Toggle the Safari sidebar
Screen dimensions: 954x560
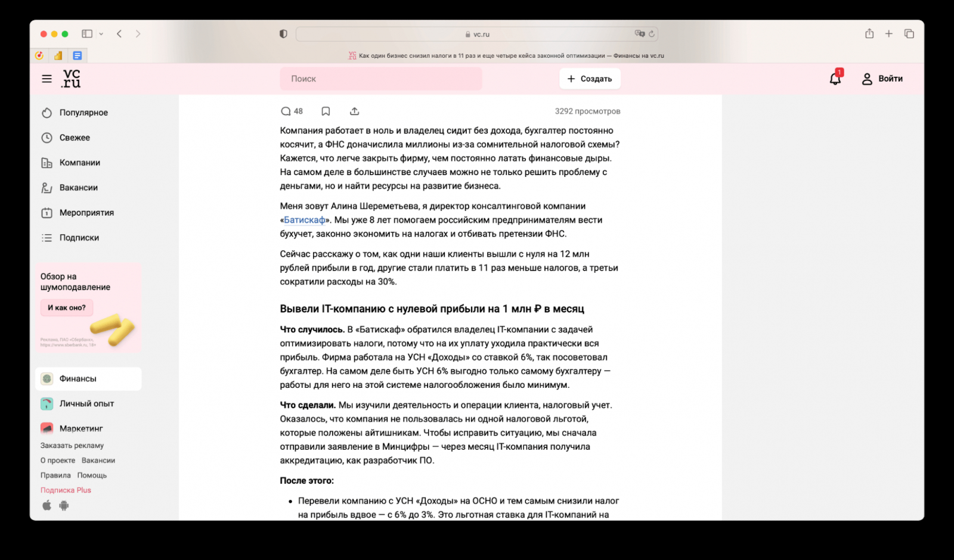tap(87, 34)
